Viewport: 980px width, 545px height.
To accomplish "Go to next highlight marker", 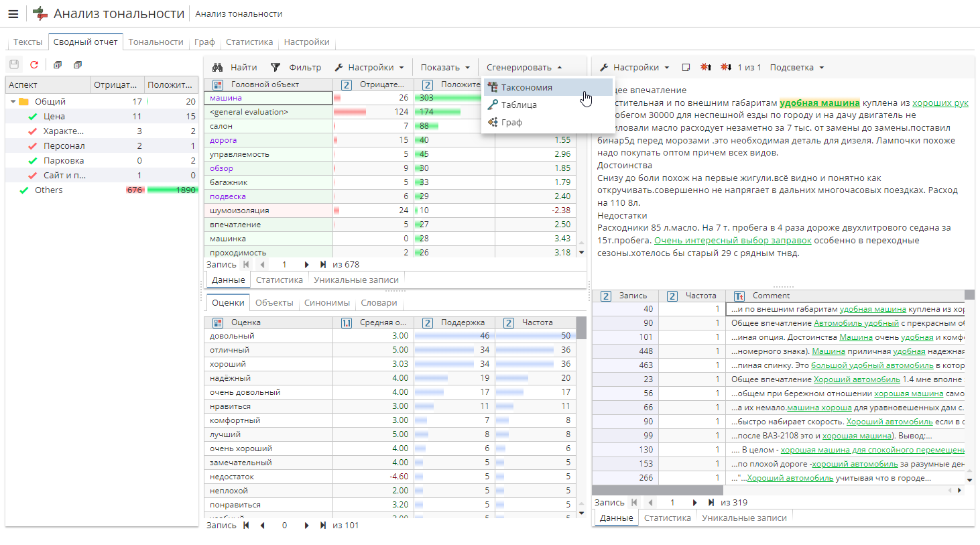I will tap(726, 67).
